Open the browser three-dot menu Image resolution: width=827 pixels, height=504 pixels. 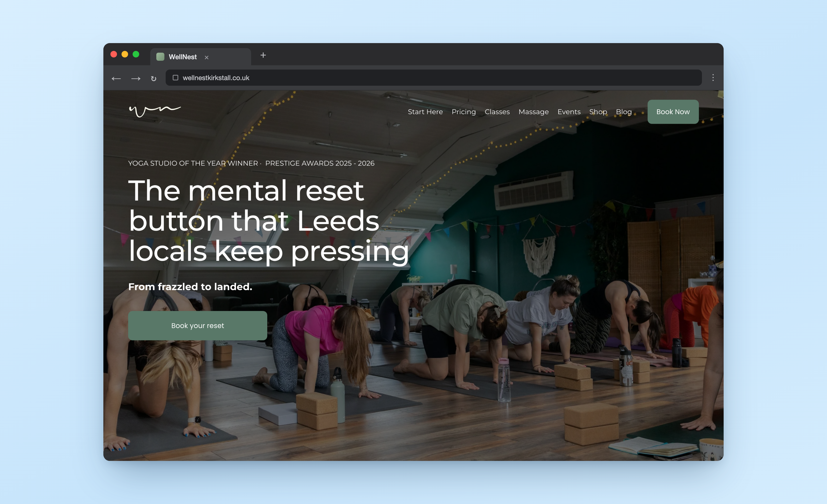pyautogui.click(x=713, y=78)
